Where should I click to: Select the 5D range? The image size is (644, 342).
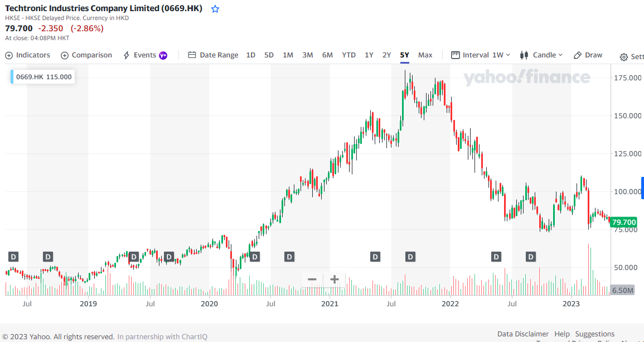point(269,55)
